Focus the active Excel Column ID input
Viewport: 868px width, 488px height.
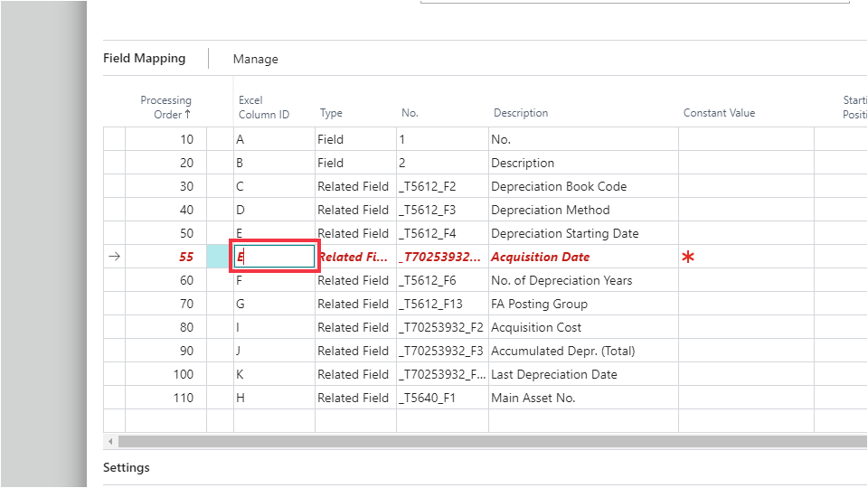pos(273,257)
